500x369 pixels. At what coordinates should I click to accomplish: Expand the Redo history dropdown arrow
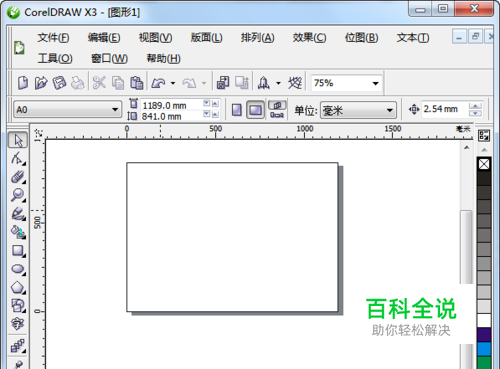(x=204, y=83)
